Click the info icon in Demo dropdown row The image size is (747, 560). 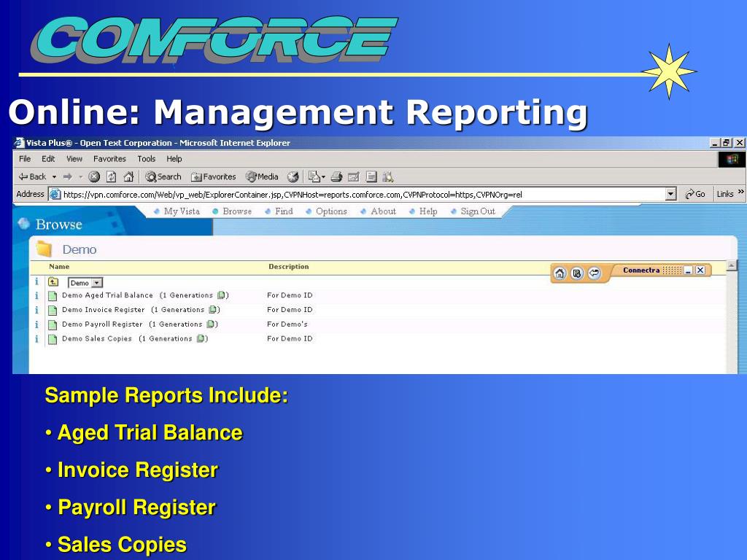click(x=36, y=281)
